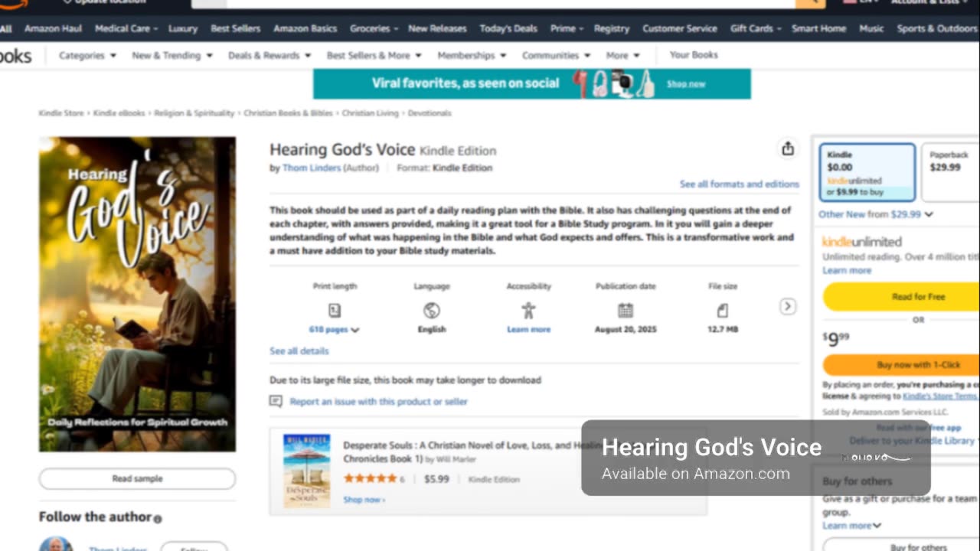
Task: Click the Viral favorites banner ad
Action: [532, 83]
